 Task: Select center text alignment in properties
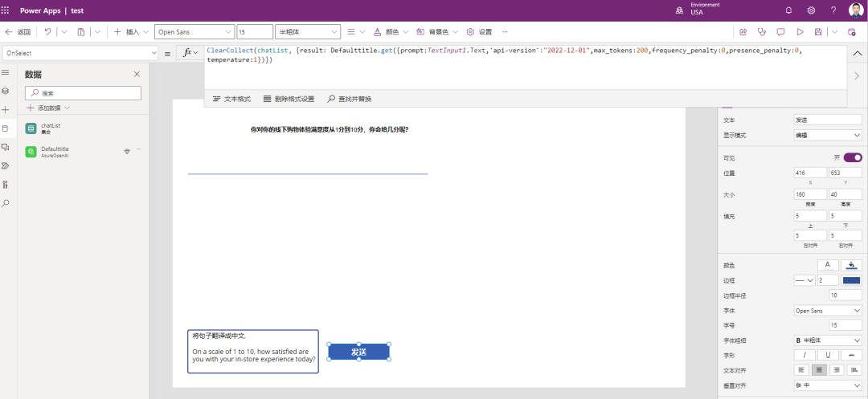(x=819, y=370)
